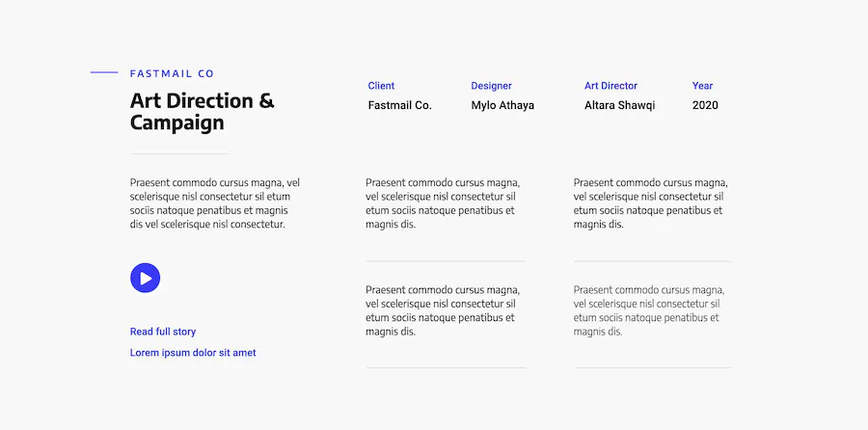Click the 2020 year value
Screen dimensions: 868x430
(x=705, y=105)
